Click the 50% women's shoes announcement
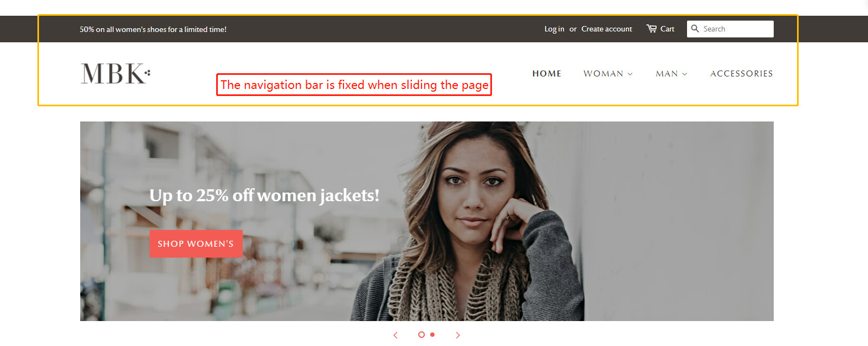This screenshot has height=346, width=868. pos(153,29)
